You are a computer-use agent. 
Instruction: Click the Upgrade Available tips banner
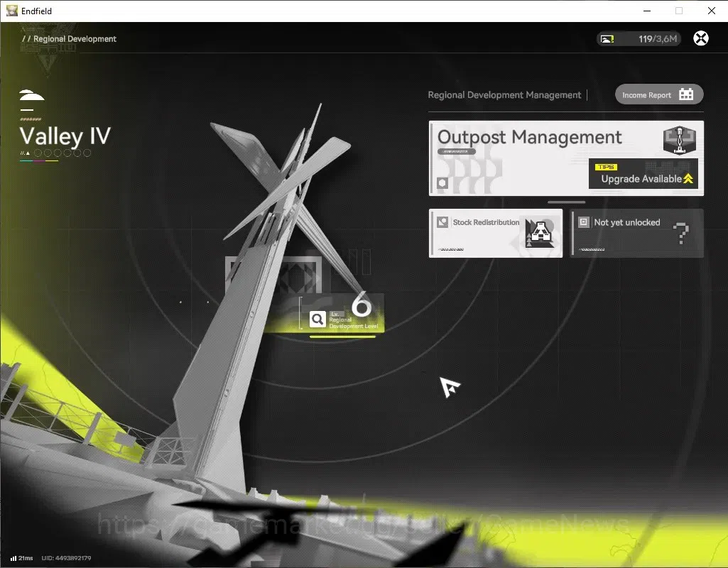click(x=643, y=173)
